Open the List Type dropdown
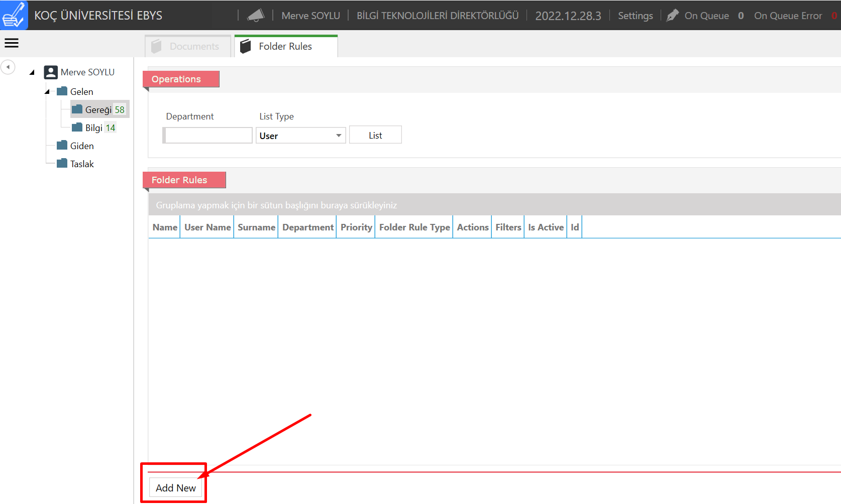Screen dimensions: 841x504 tap(300, 136)
